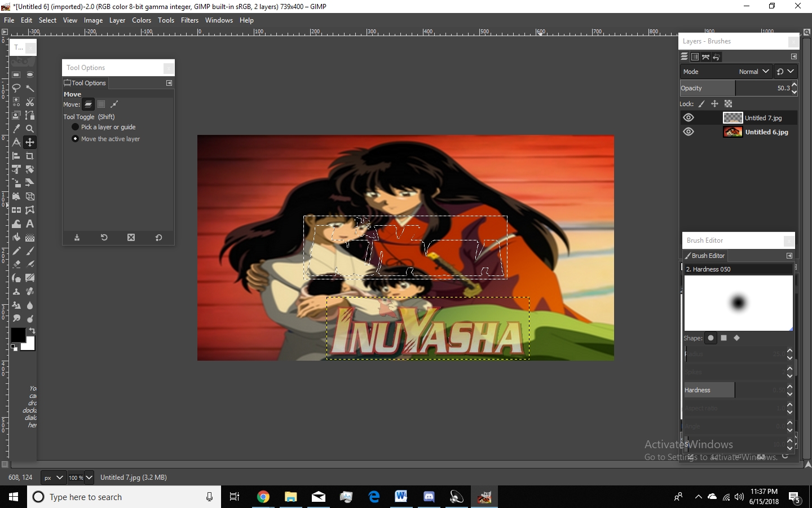The height and width of the screenshot is (508, 812).
Task: Reset Tool Options to default values
Action: point(158,238)
